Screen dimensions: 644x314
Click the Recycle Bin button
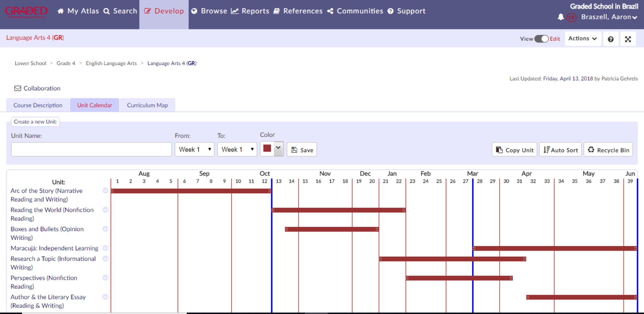(608, 150)
